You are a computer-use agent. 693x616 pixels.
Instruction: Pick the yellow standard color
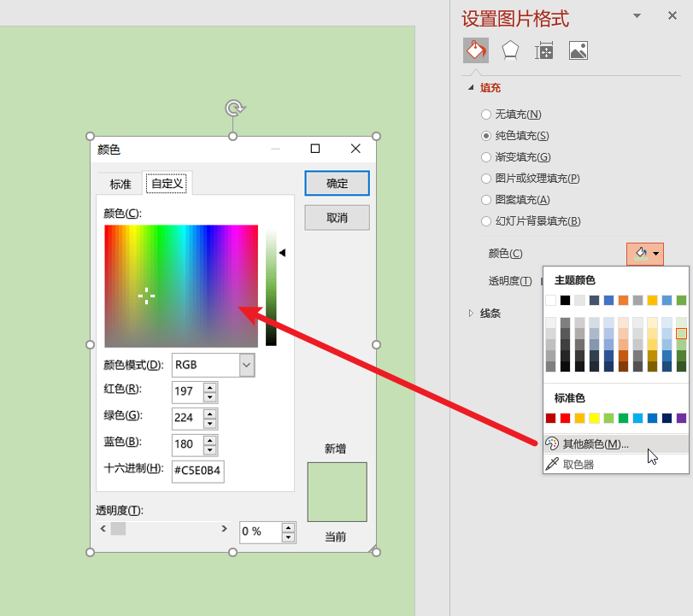595,418
